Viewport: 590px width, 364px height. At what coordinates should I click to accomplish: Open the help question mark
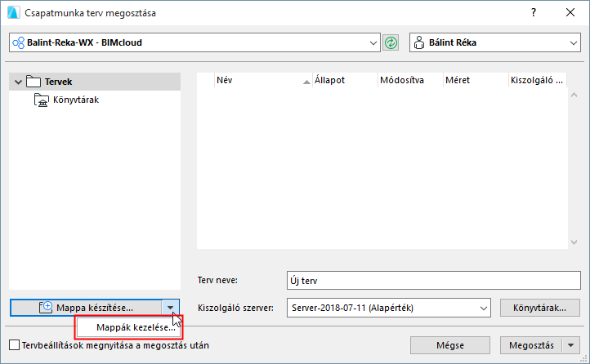tap(534, 13)
